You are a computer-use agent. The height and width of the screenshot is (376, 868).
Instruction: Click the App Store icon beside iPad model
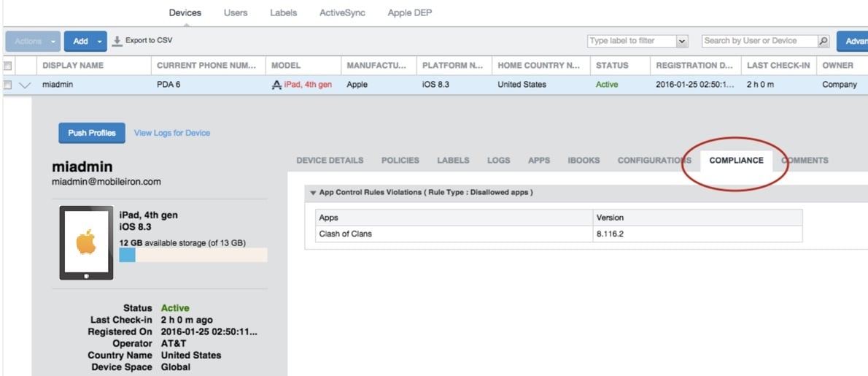(276, 85)
